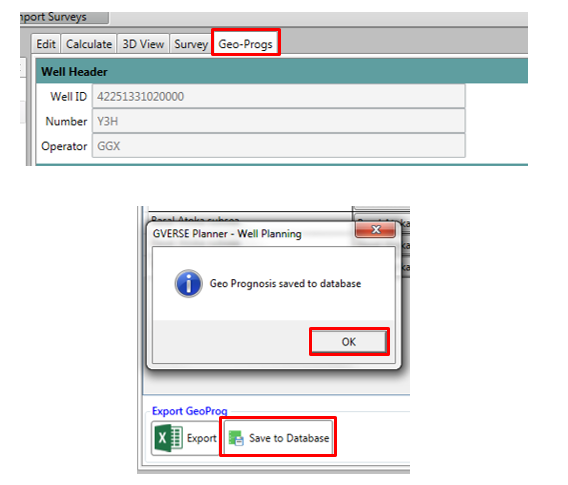This screenshot has width=568, height=485.
Task: Click the blue information icon
Action: tap(188, 284)
